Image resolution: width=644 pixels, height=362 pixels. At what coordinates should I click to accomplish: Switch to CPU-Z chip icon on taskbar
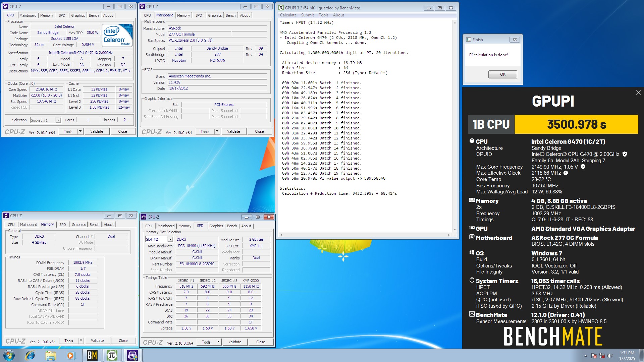tap(132, 355)
